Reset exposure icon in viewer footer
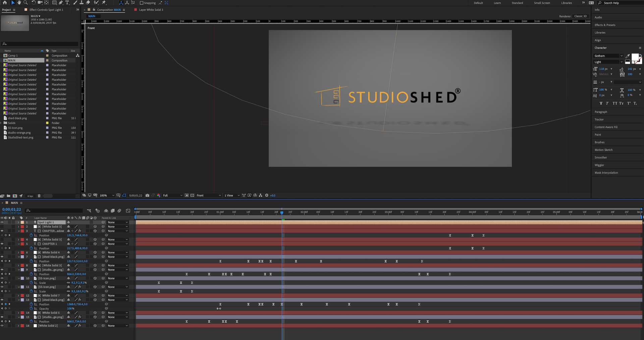644x340 pixels. tap(267, 195)
